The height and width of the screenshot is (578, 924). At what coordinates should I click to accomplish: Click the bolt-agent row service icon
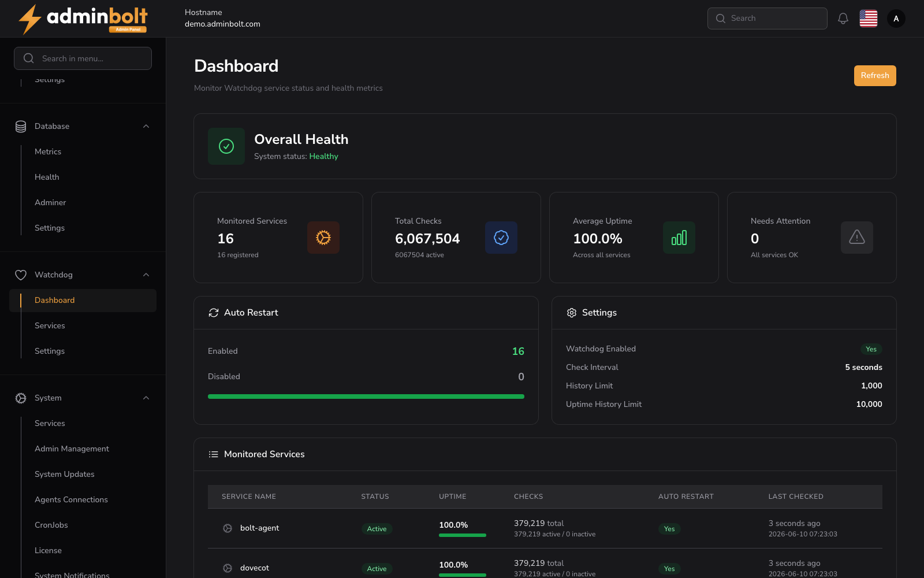tap(228, 528)
